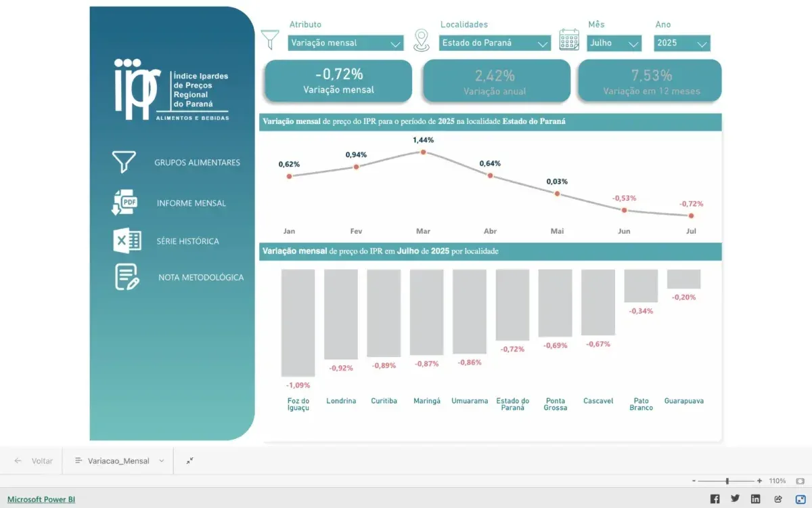Click the Nota Metodológica document icon
812x508 pixels.
coord(127,276)
